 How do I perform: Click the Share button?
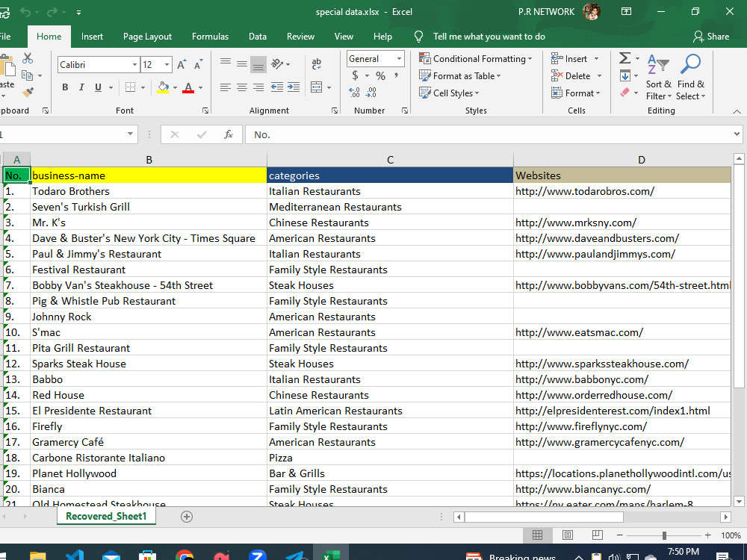711,37
